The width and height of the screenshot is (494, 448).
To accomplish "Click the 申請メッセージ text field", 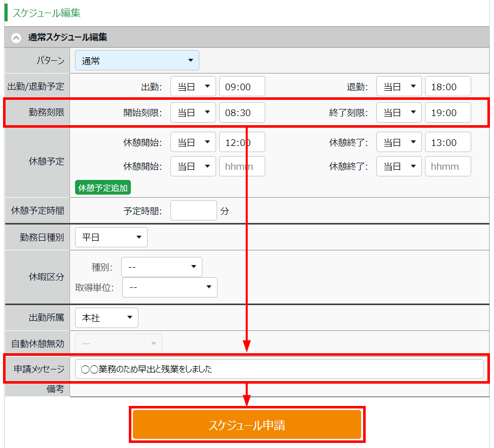I will (x=279, y=369).
